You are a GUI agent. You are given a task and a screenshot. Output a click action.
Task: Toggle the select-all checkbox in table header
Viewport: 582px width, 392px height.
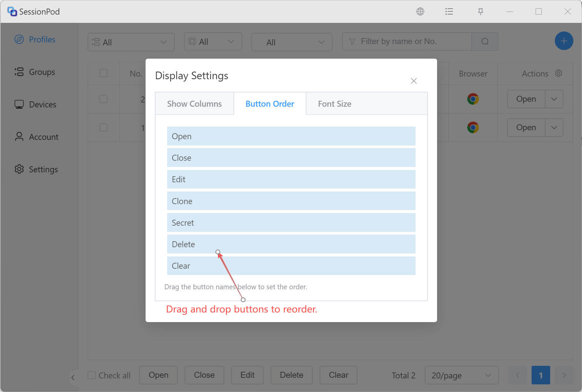[103, 73]
